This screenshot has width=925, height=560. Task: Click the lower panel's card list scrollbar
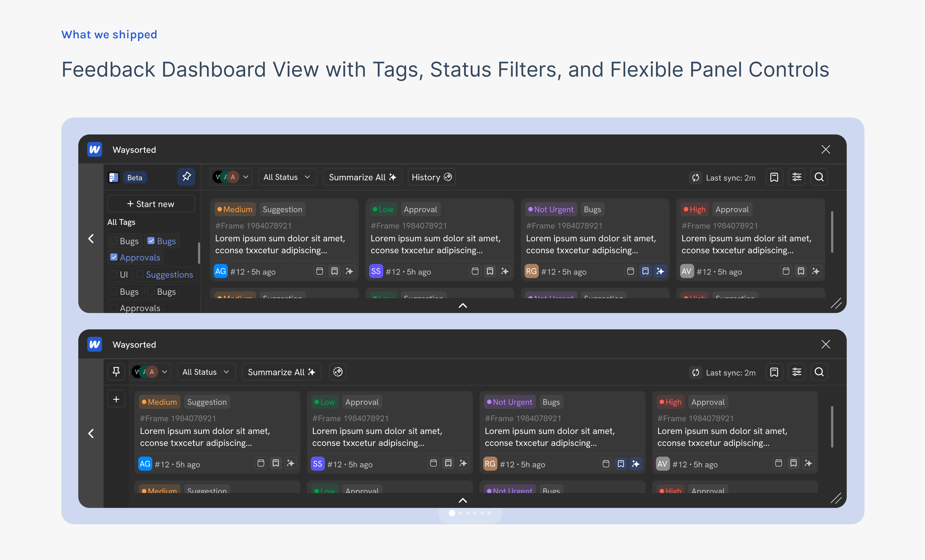[832, 426]
